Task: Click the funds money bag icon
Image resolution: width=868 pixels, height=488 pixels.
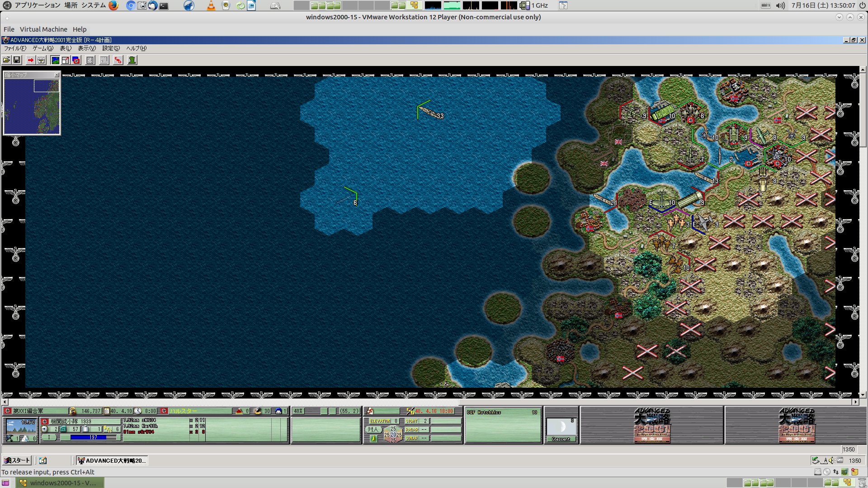Action: [x=73, y=411]
